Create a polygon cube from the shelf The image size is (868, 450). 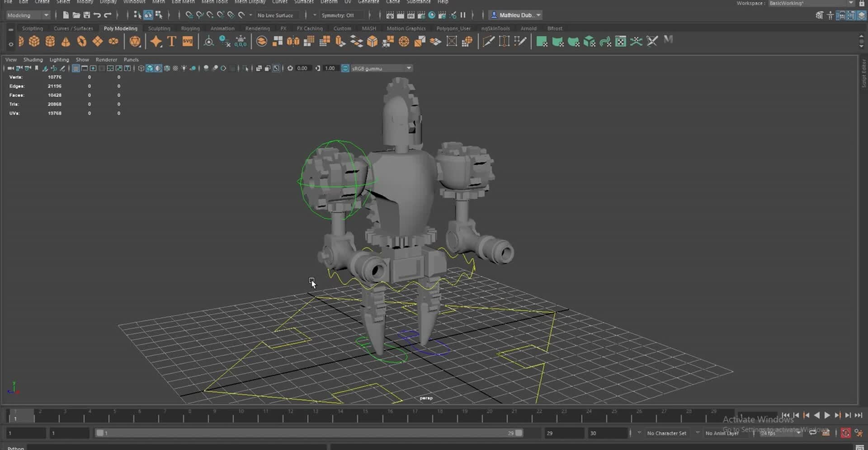pyautogui.click(x=35, y=41)
